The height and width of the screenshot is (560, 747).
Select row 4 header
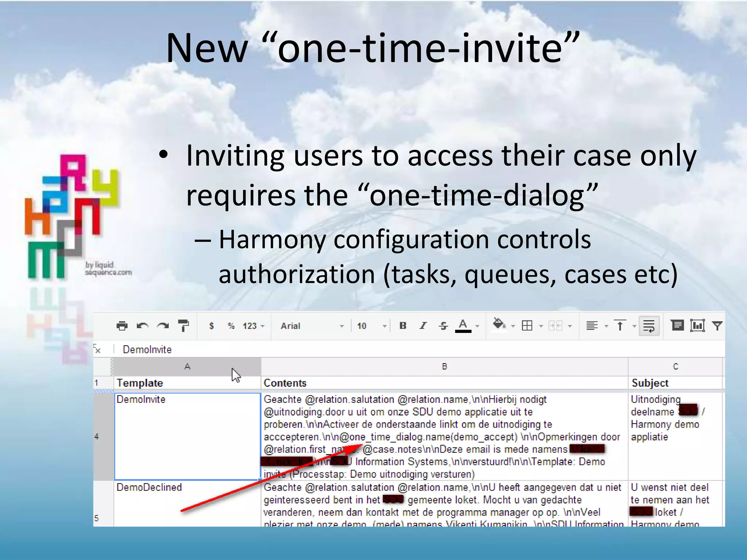103,436
